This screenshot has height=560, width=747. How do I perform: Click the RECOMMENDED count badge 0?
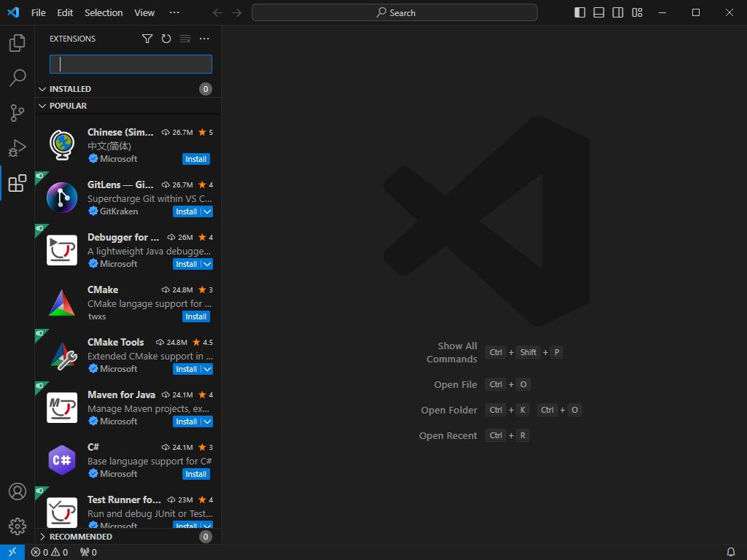click(205, 537)
